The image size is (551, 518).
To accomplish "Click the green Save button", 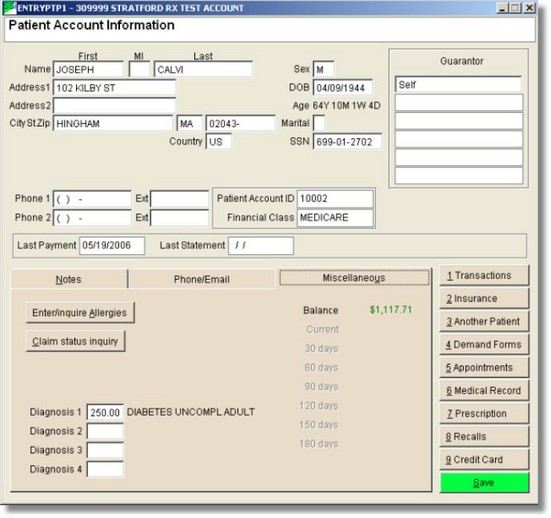I will pos(484,483).
